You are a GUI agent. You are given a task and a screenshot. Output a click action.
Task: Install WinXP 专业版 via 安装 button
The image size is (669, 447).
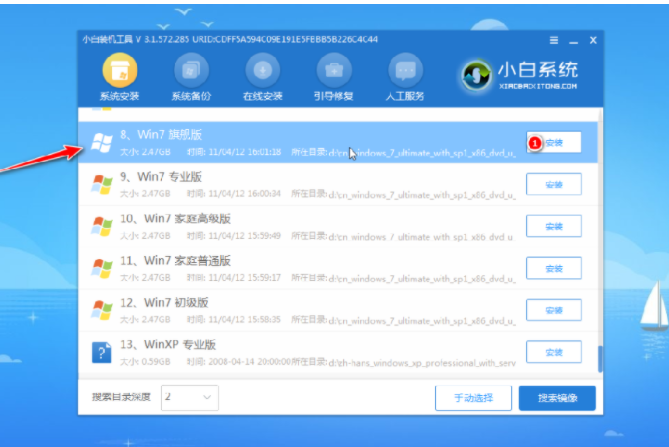pyautogui.click(x=553, y=352)
